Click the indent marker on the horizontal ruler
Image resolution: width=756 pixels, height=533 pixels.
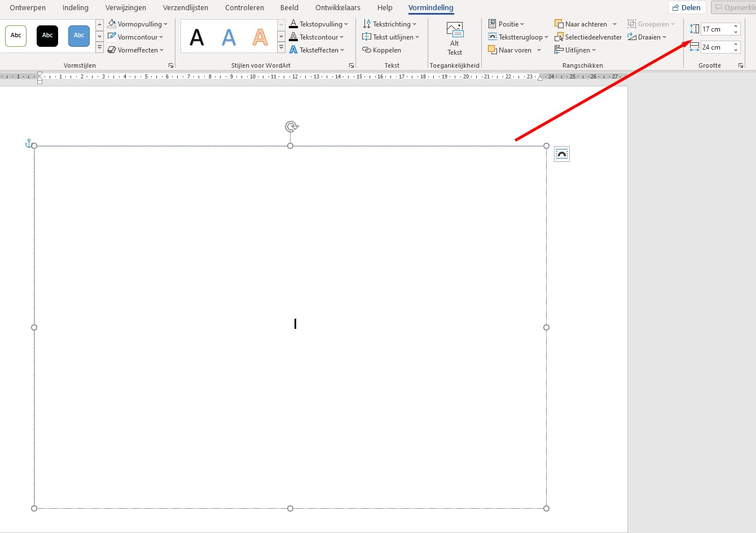point(39,77)
